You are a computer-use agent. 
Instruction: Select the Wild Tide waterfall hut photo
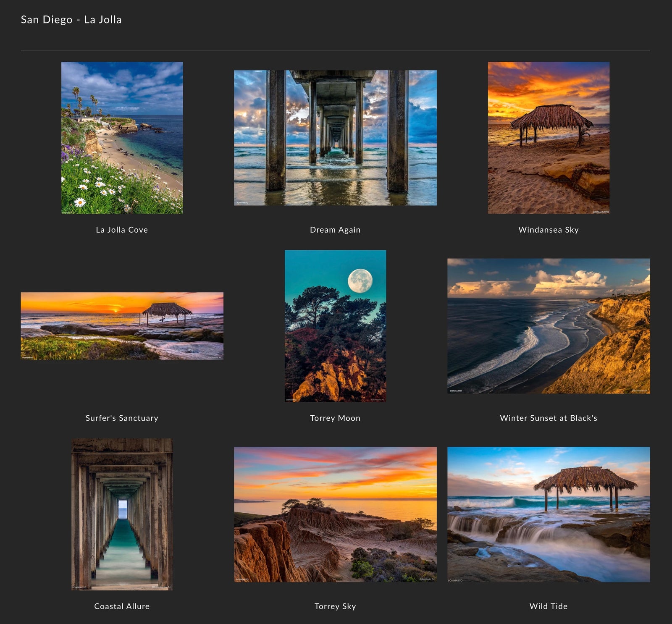549,514
